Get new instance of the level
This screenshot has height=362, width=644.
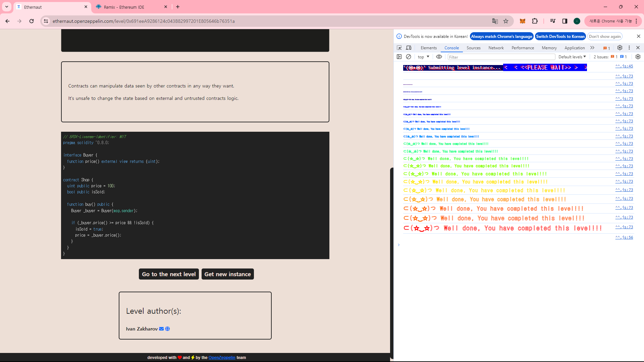228,274
